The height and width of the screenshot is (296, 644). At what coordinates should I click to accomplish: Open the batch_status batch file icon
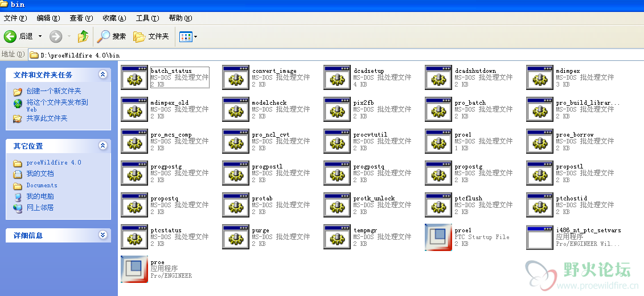coord(134,77)
